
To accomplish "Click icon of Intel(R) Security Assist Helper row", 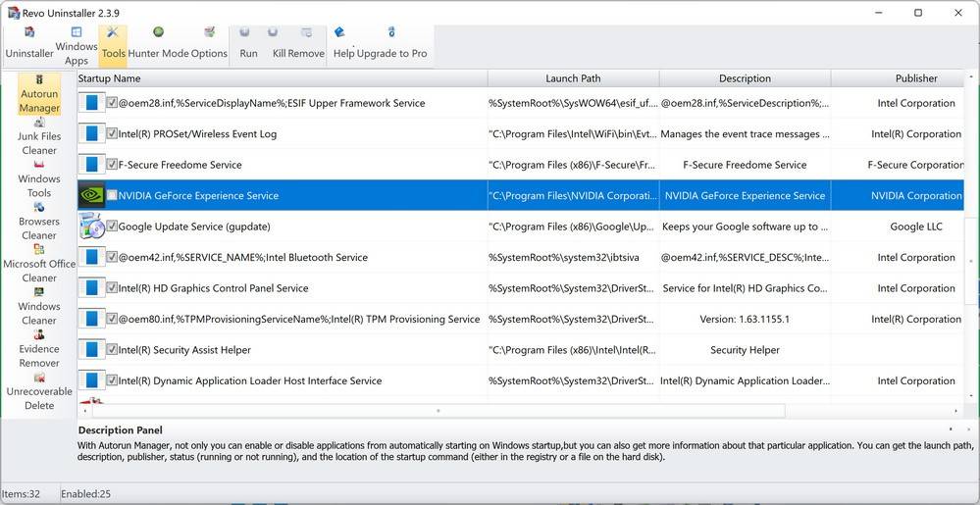I will pyautogui.click(x=92, y=350).
